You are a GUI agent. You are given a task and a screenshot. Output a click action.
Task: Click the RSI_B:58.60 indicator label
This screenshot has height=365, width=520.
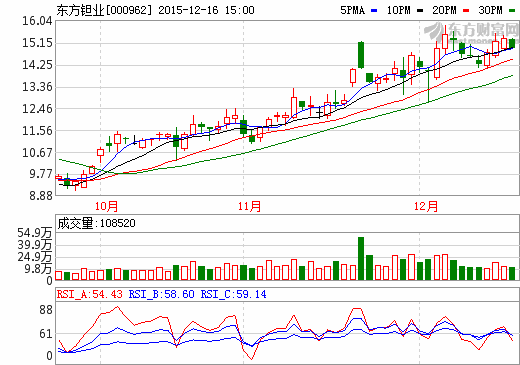coord(161,294)
